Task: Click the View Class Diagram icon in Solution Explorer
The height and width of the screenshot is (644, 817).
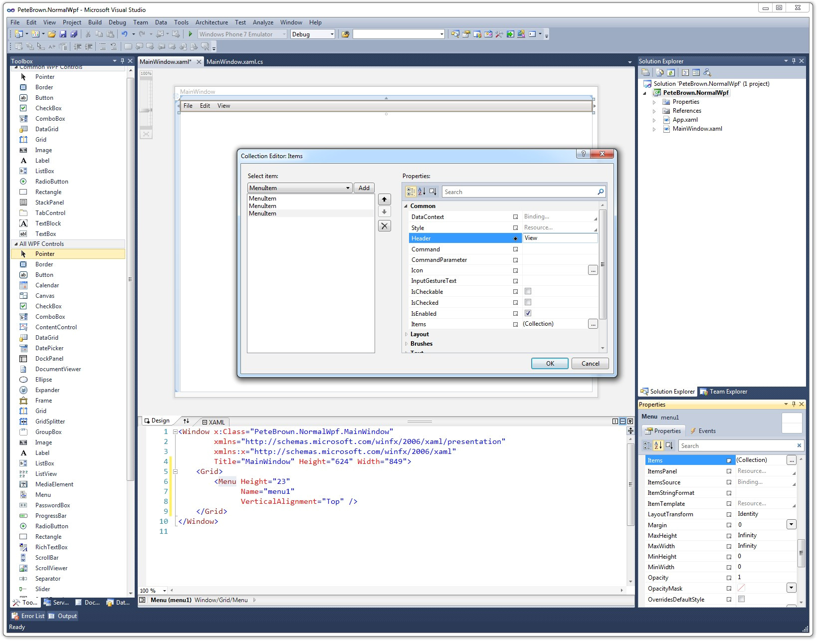Action: pos(707,72)
